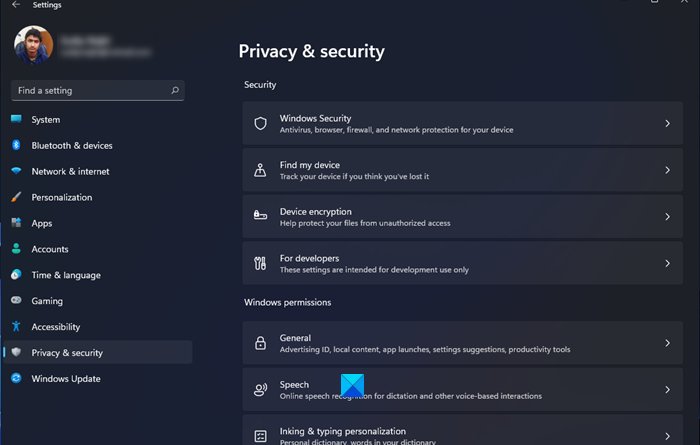Click the Speech icon

click(260, 390)
